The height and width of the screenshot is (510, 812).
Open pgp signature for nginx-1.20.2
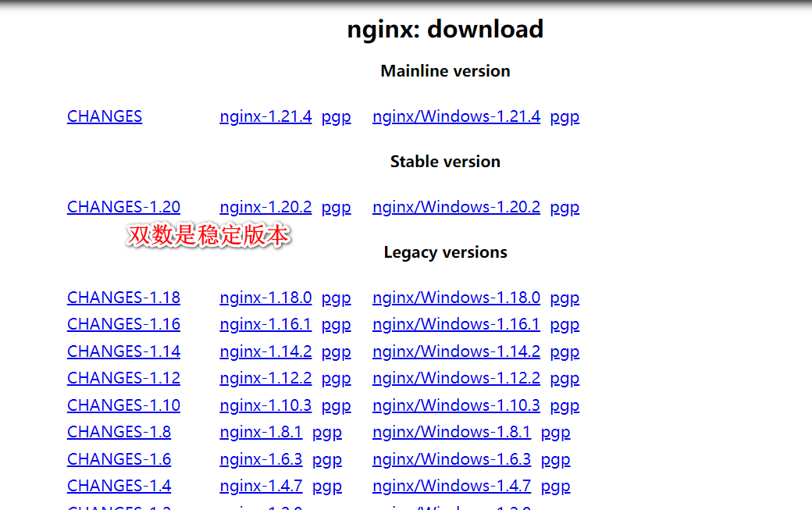pyautogui.click(x=336, y=208)
